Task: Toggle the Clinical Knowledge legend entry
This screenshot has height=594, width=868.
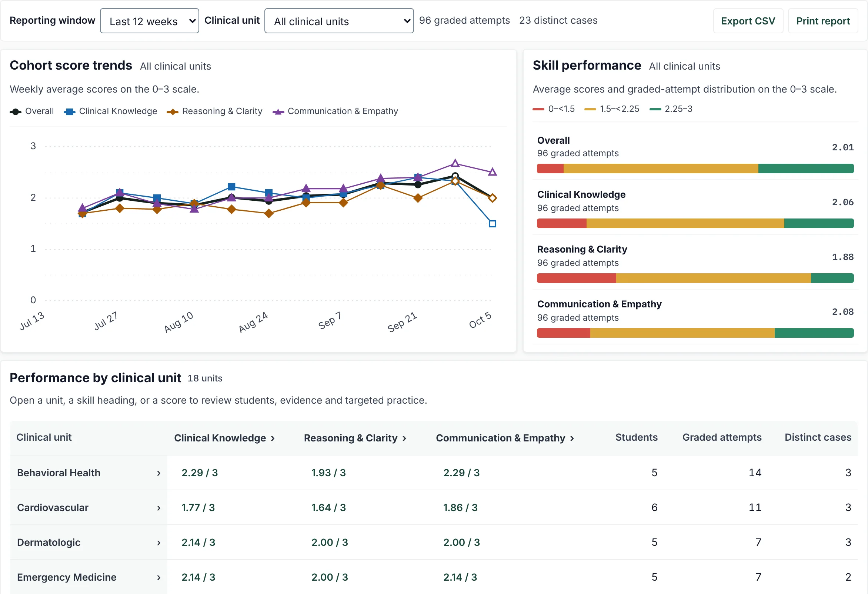Action: 111,111
